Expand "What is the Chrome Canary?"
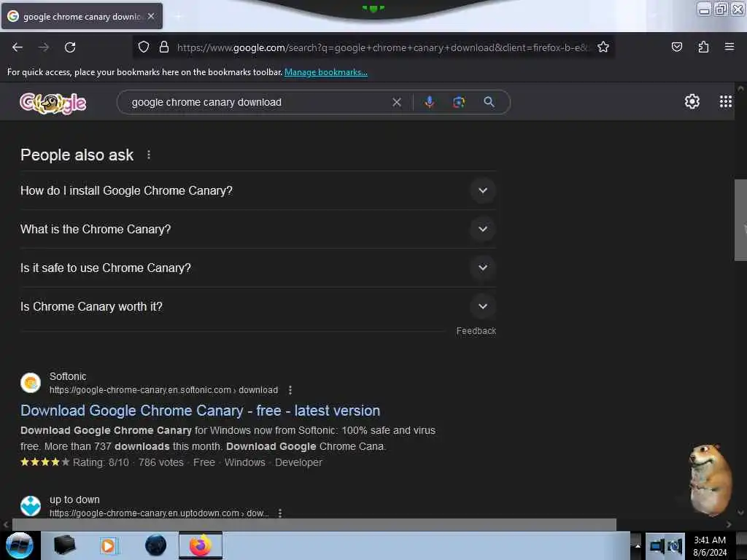Screen dimensions: 747x560 [x=258, y=229]
